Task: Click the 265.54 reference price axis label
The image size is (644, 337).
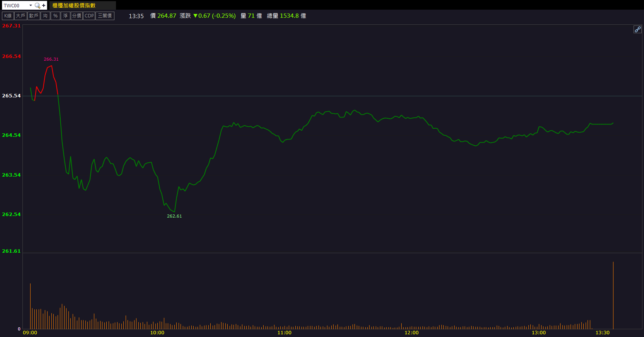Action: (11, 96)
